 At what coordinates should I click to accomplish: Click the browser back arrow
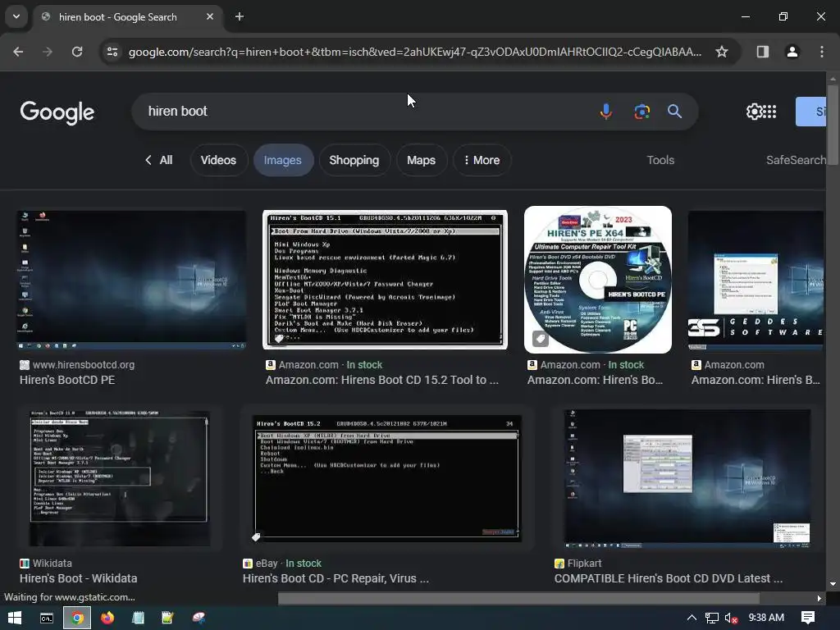(x=18, y=52)
